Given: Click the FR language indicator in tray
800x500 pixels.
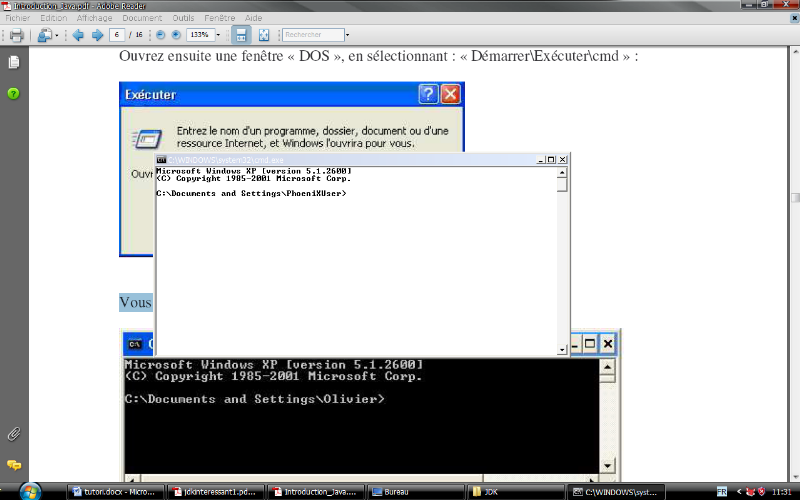Looking at the screenshot, I should (722, 492).
